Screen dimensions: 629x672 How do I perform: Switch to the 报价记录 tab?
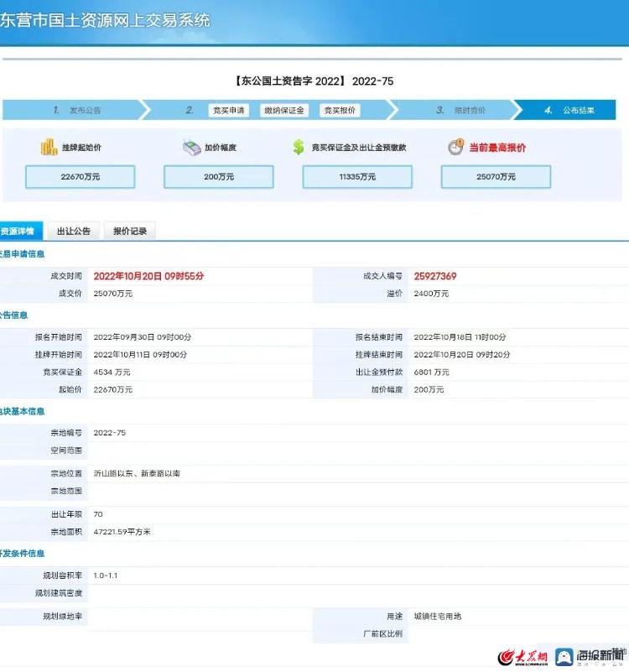coord(130,231)
